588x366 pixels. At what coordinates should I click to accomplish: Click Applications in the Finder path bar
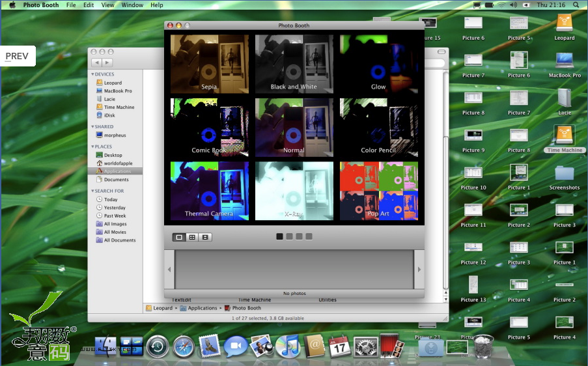[199, 308]
